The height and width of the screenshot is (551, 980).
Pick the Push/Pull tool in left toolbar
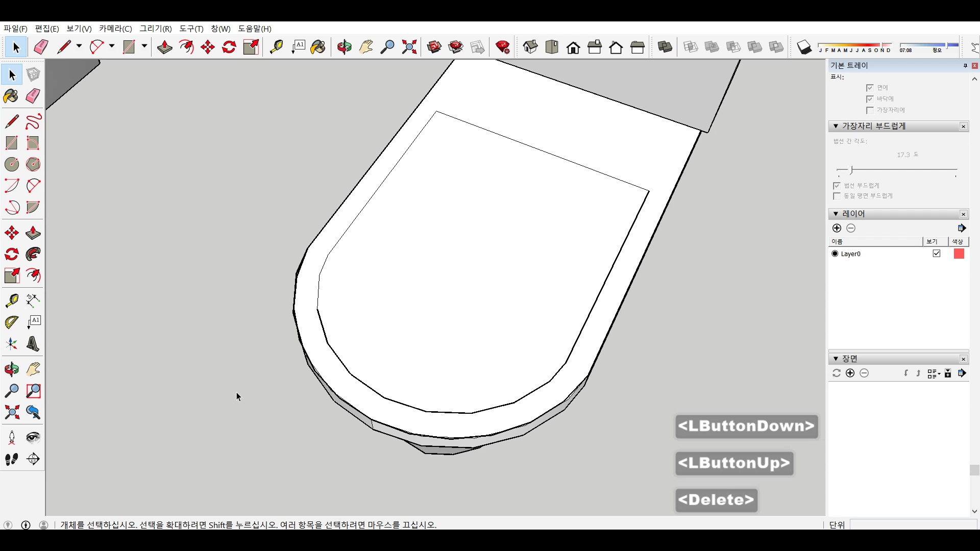pyautogui.click(x=33, y=233)
